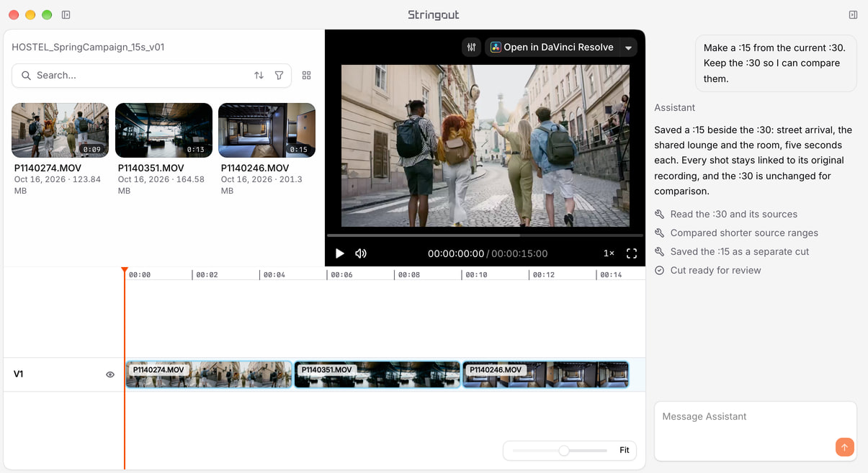Select the P1140351.MOV timeline clip
The height and width of the screenshot is (473, 868).
pos(377,374)
